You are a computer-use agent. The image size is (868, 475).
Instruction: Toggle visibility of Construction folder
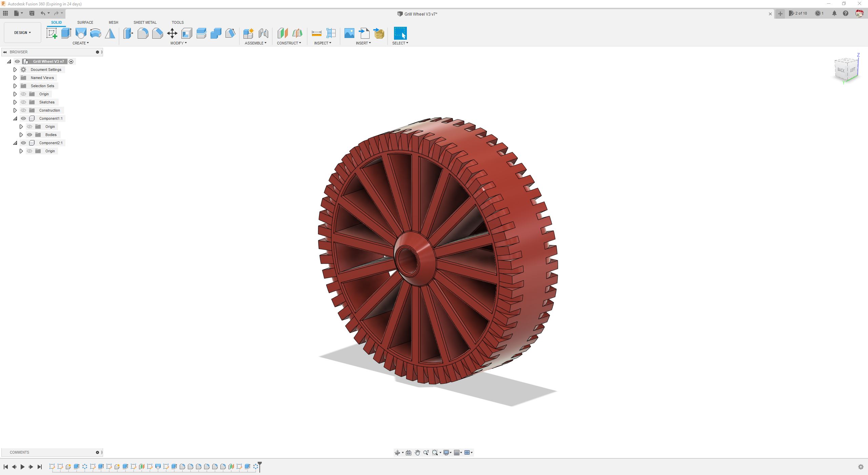(x=23, y=110)
